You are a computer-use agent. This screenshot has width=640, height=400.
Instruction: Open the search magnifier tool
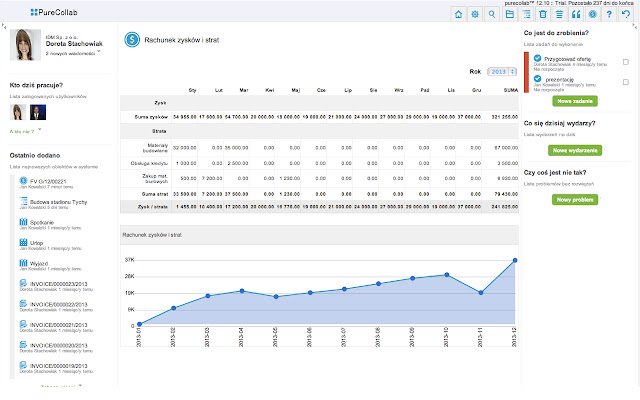492,14
